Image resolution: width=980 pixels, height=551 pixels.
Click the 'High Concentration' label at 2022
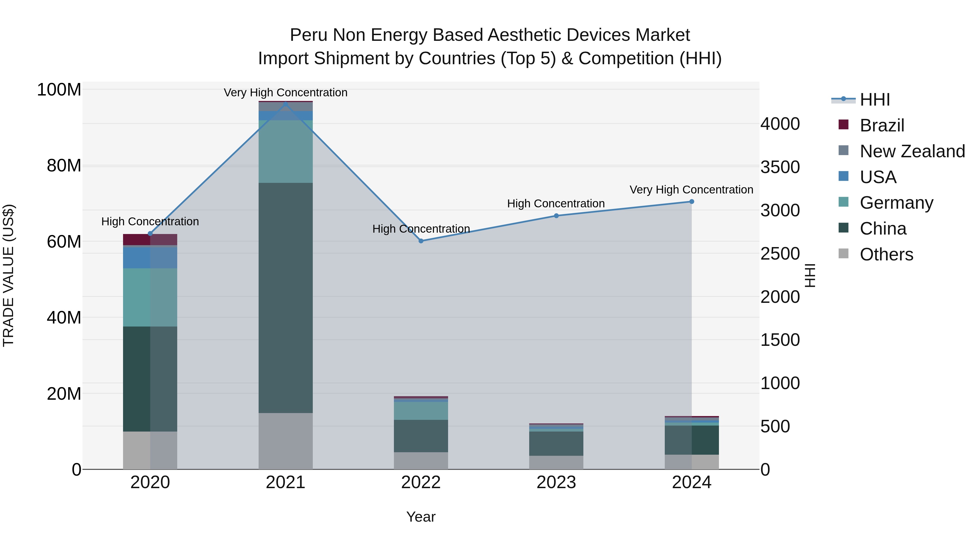click(421, 229)
